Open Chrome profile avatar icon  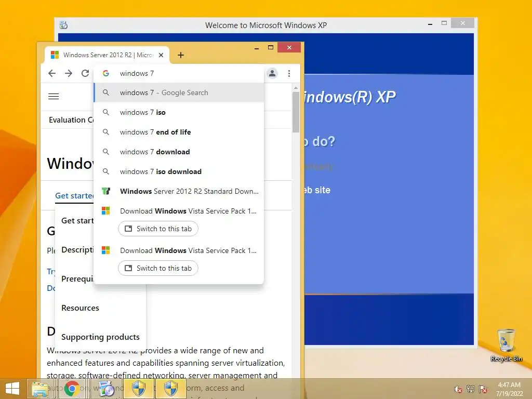(272, 73)
